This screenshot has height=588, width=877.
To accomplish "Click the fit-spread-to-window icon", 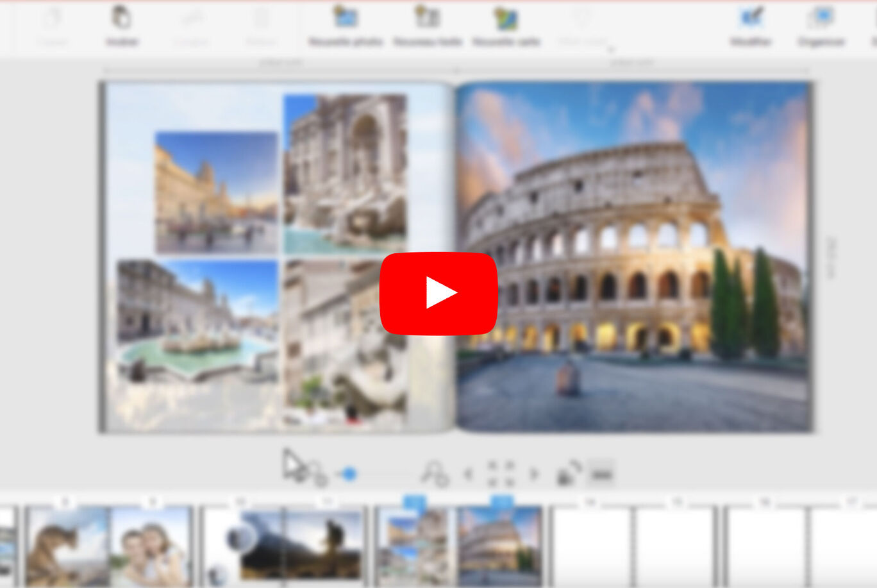I will pyautogui.click(x=502, y=473).
